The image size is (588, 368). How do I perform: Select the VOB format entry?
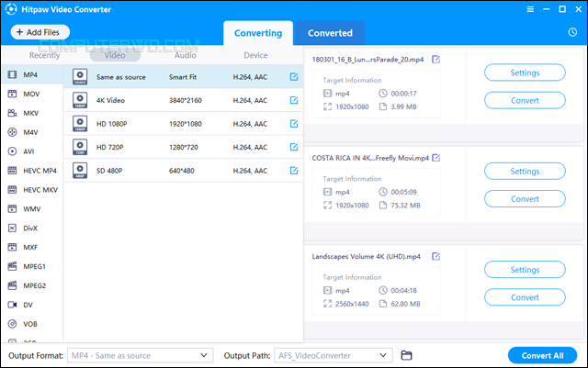tap(31, 324)
